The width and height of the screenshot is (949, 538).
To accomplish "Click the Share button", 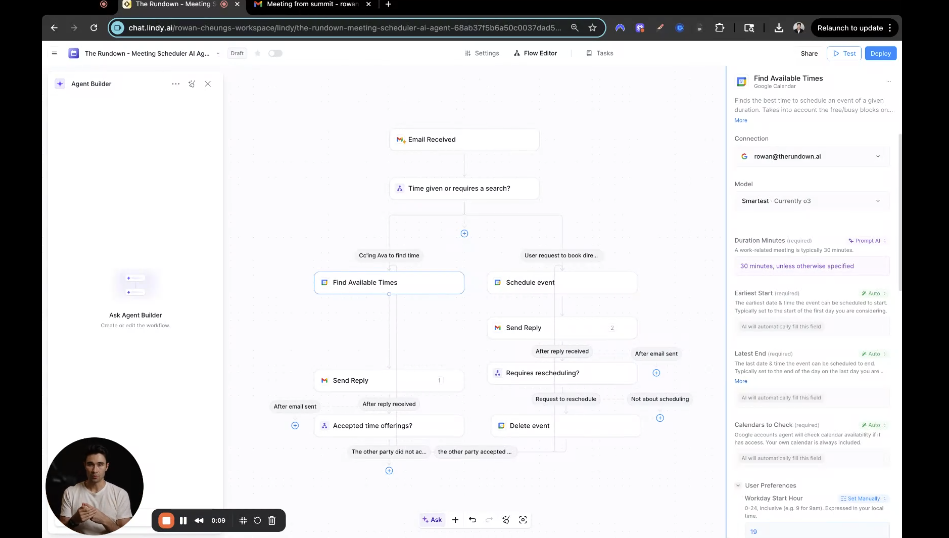I will [809, 53].
